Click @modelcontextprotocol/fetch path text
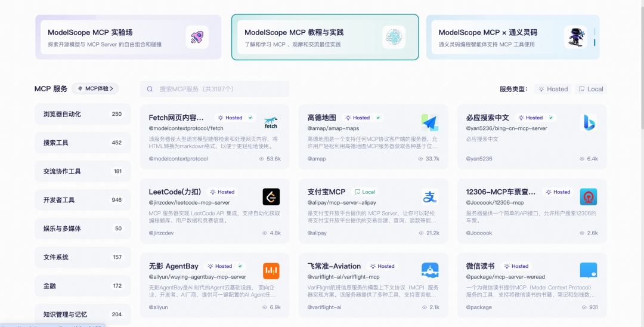644x327 pixels. point(186,128)
